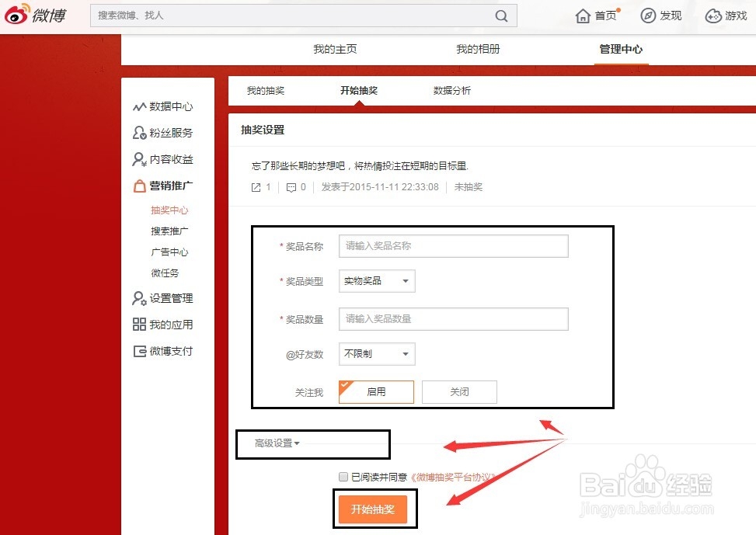Switch to 管理中心 tab
The width and height of the screenshot is (756, 535).
point(621,49)
